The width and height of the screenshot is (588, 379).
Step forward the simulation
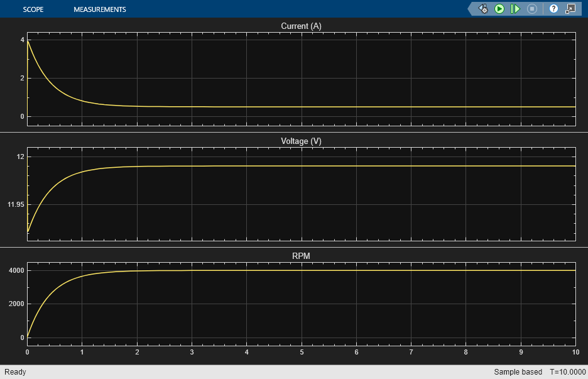(x=515, y=9)
